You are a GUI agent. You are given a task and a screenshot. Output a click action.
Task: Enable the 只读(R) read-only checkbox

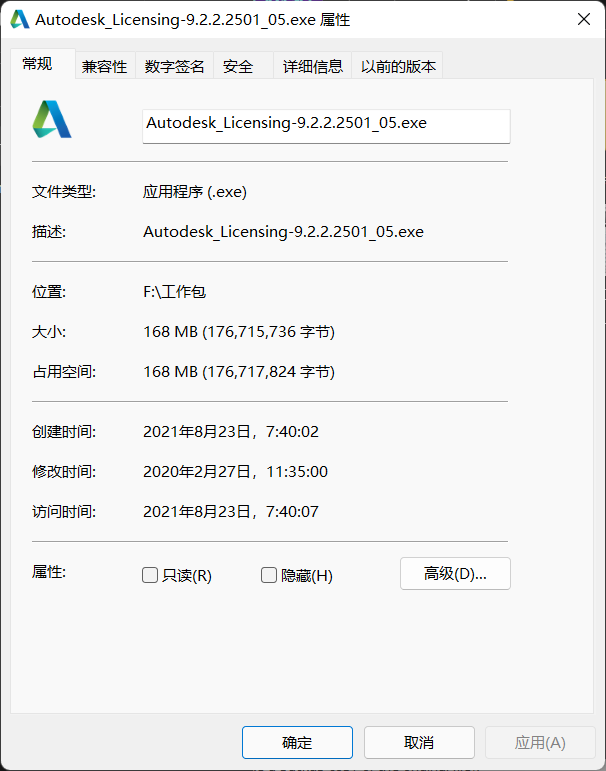(150, 575)
